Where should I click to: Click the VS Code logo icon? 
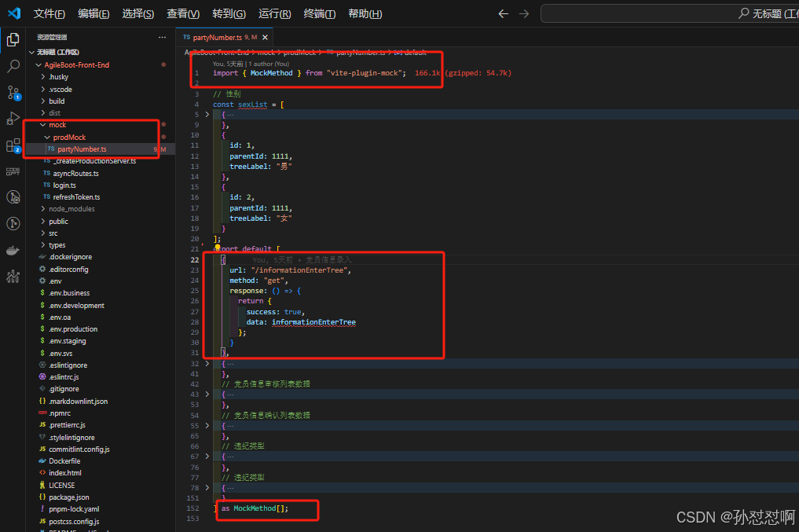[x=14, y=13]
